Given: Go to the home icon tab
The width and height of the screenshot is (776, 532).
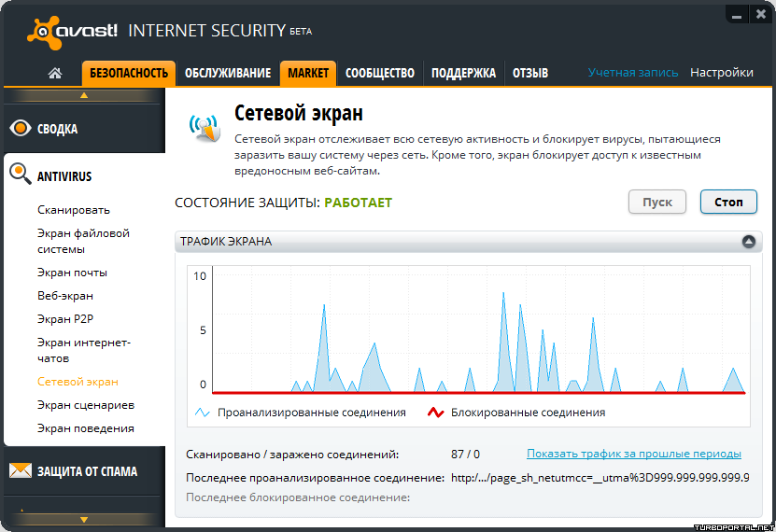Looking at the screenshot, I should (x=55, y=73).
